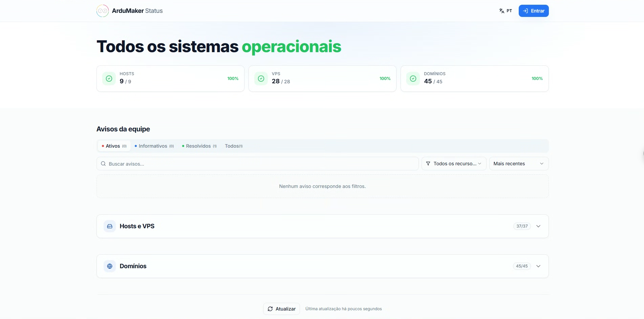Click the Hosts e VPS server icon
Viewport: 644px width, 319px height.
tap(110, 226)
